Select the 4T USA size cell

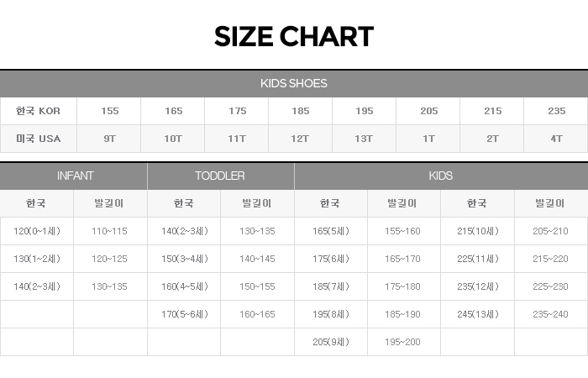pyautogui.click(x=556, y=139)
